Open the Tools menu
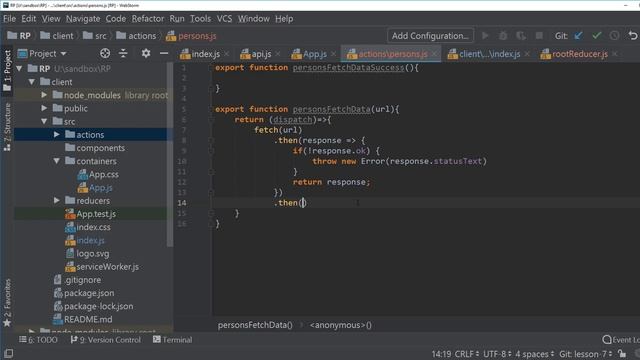The width and height of the screenshot is (640, 360). click(x=200, y=19)
